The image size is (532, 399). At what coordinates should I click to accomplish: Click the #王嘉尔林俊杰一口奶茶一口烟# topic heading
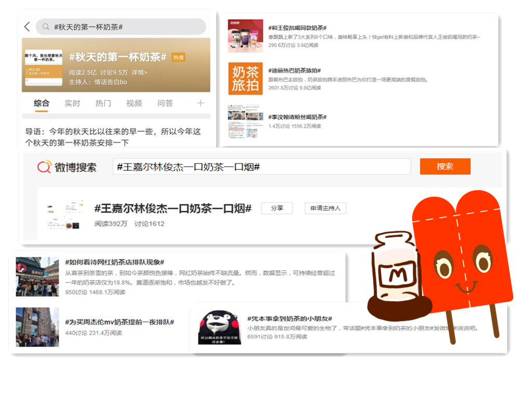(172, 208)
